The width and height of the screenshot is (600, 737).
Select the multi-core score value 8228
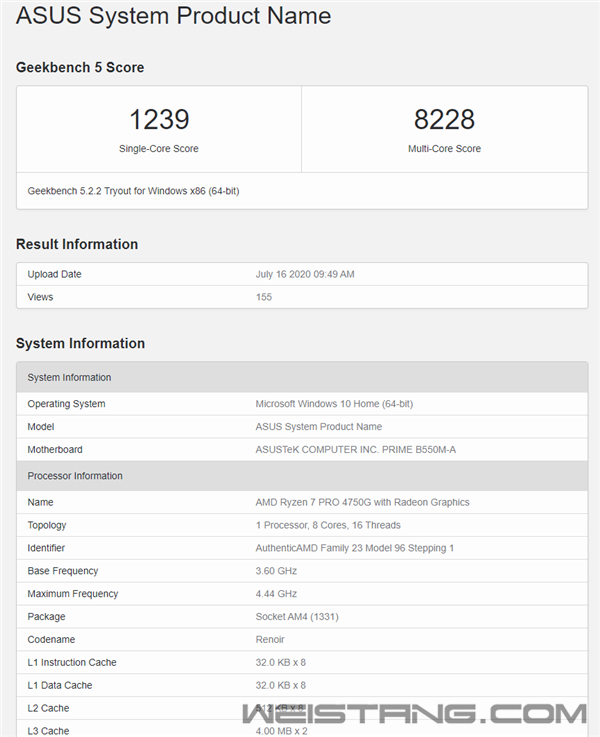pos(444,119)
